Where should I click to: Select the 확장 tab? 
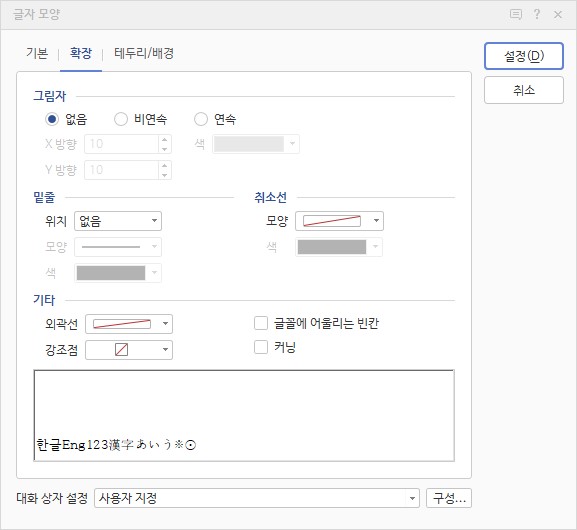[x=81, y=53]
